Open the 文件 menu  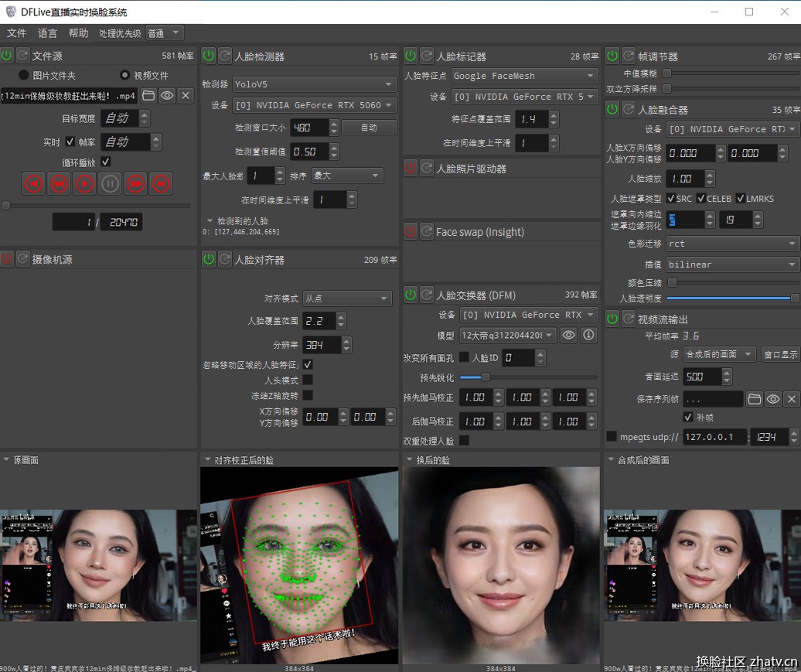pos(16,33)
